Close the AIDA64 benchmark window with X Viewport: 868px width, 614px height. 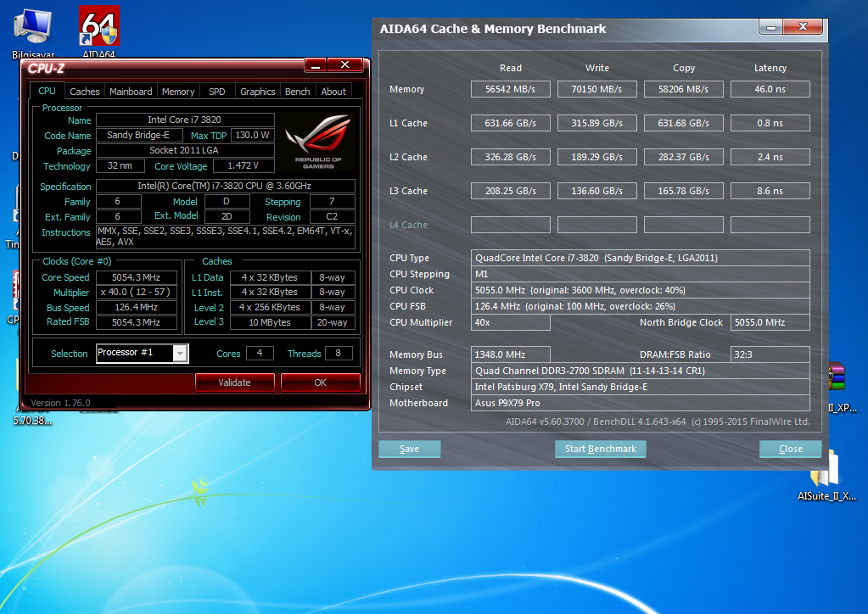pyautogui.click(x=804, y=26)
